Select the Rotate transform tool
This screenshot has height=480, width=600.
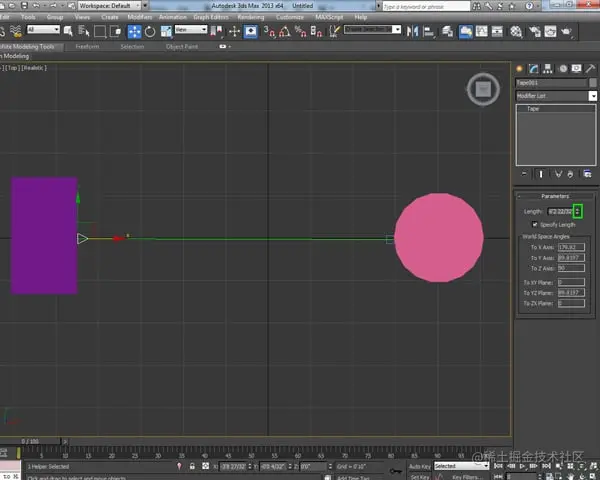[150, 31]
